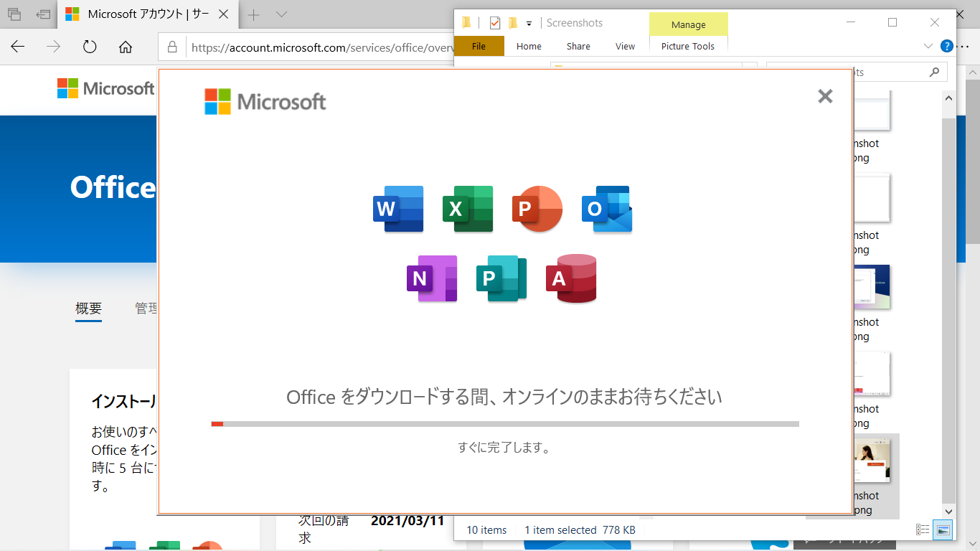This screenshot has width=980, height=551.
Task: Show tab previews with the chevron
Action: click(x=281, y=14)
